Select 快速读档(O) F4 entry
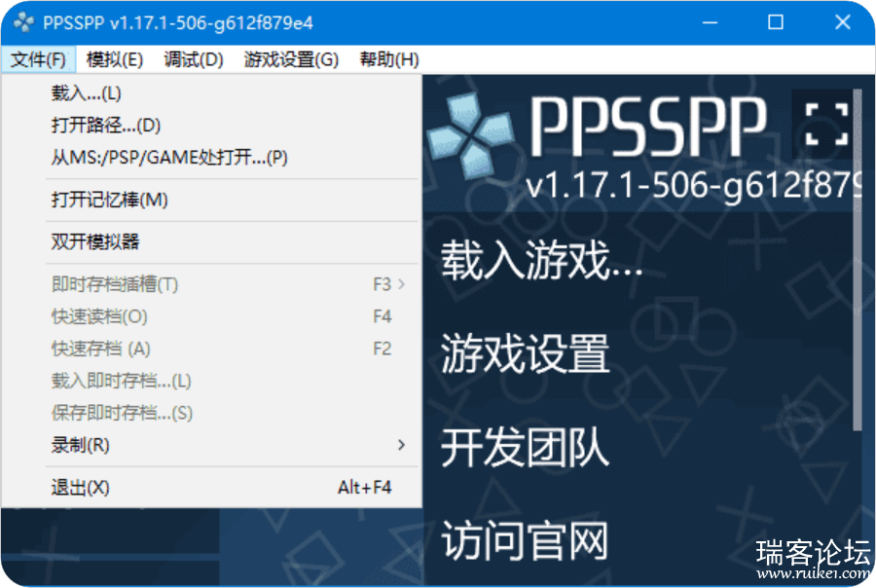The width and height of the screenshot is (876, 588). click(211, 317)
